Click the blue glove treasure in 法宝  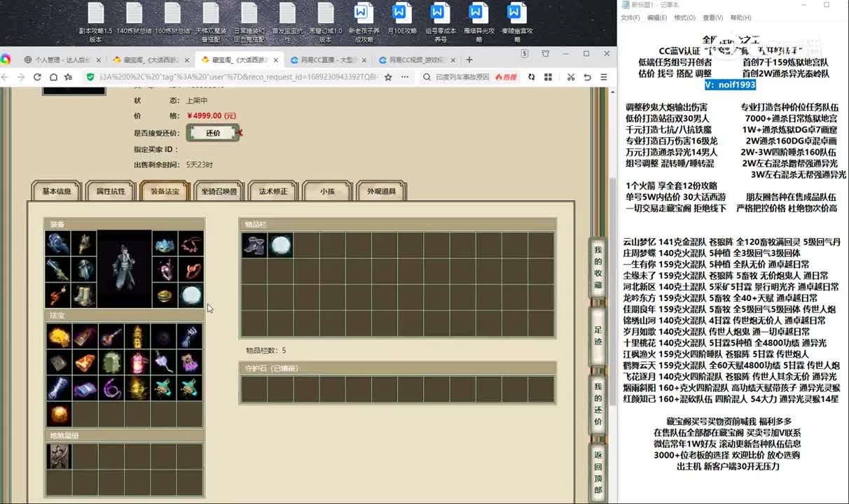(188, 337)
